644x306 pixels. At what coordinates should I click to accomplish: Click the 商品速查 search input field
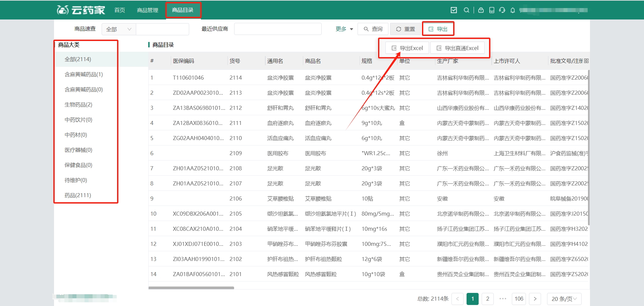pyautogui.click(x=162, y=29)
